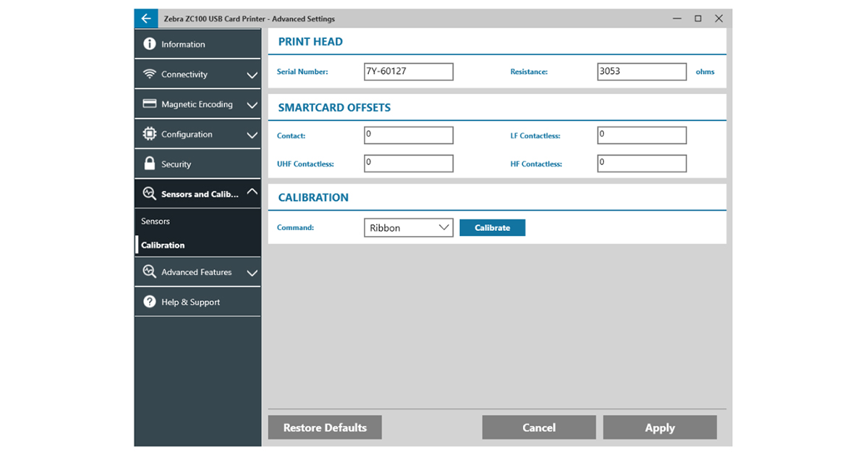Expand the Connectivity section chevron
This screenshot has width=868, height=456.
[x=252, y=75]
